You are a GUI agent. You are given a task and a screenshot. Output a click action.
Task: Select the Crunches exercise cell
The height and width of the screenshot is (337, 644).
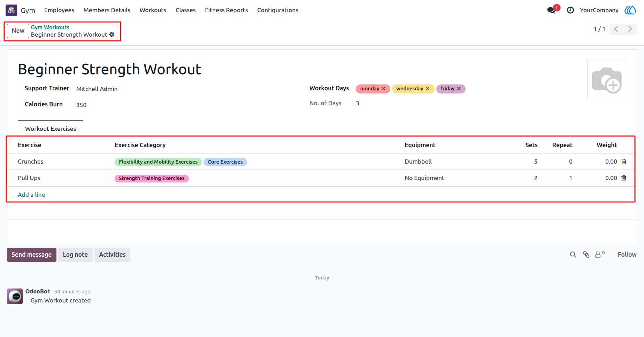tap(31, 162)
